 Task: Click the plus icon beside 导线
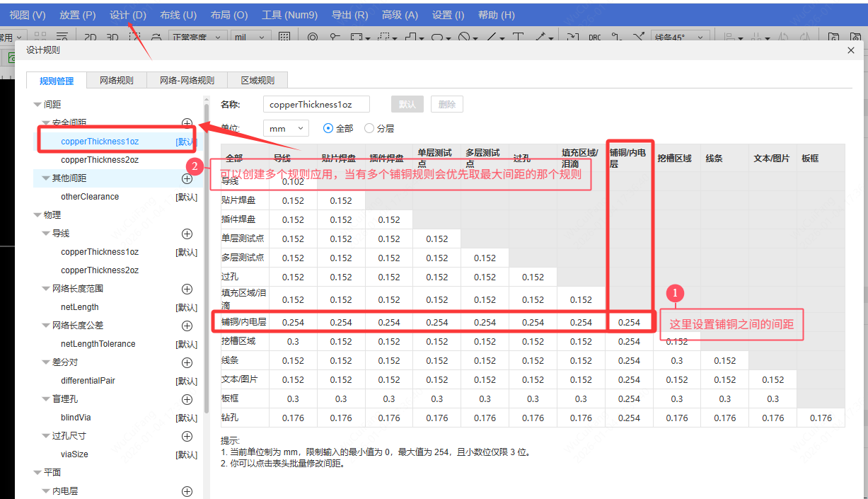pos(187,234)
